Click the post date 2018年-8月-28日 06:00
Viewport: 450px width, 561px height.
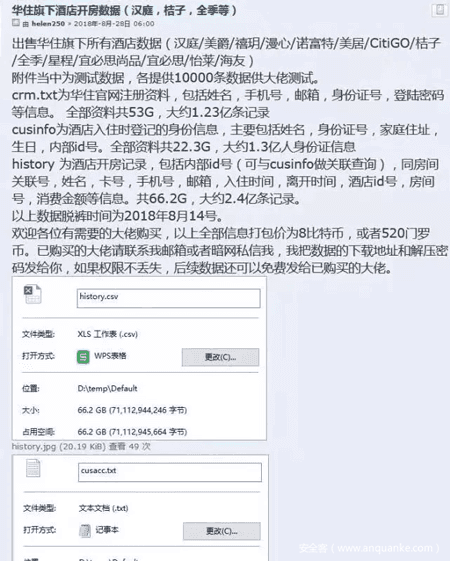click(114, 24)
